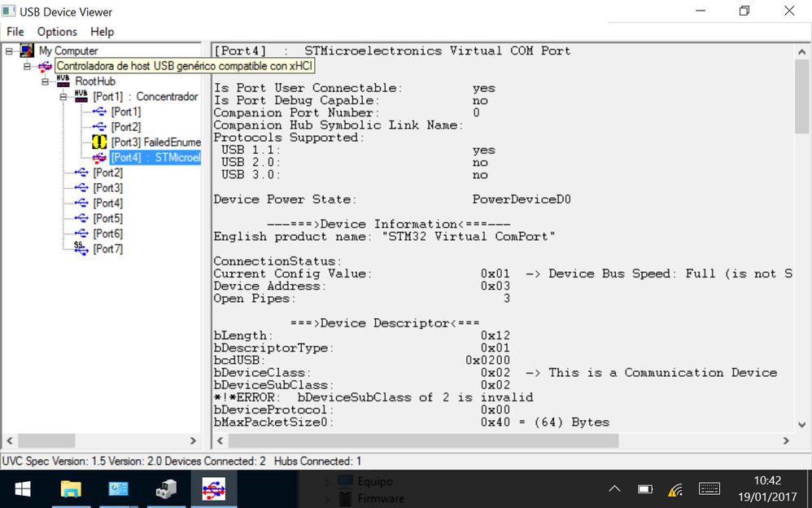812x508 pixels.
Task: Open the network Wi-Fi tray icon
Action: pyautogui.click(x=676, y=488)
